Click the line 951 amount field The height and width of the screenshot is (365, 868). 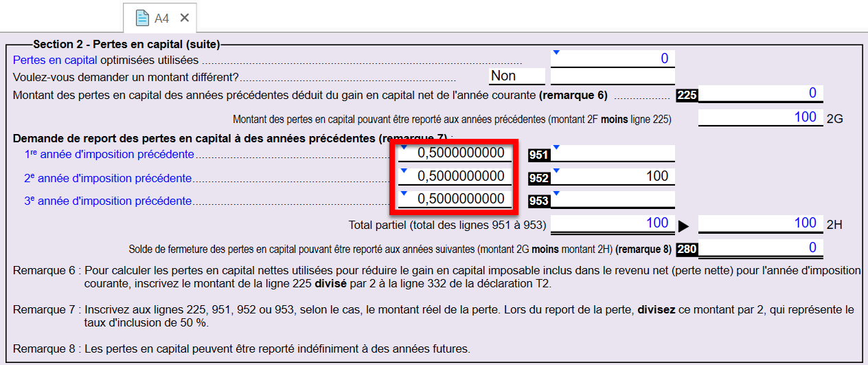click(613, 153)
